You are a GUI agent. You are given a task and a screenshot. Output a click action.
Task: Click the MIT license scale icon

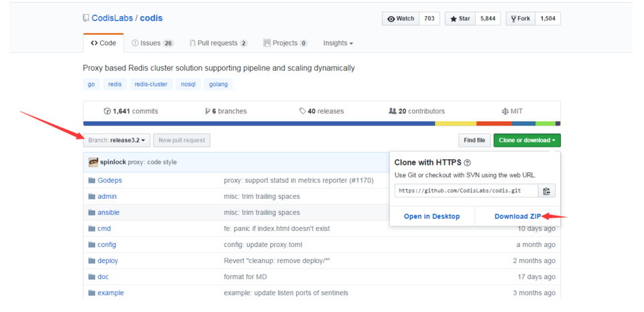(505, 111)
